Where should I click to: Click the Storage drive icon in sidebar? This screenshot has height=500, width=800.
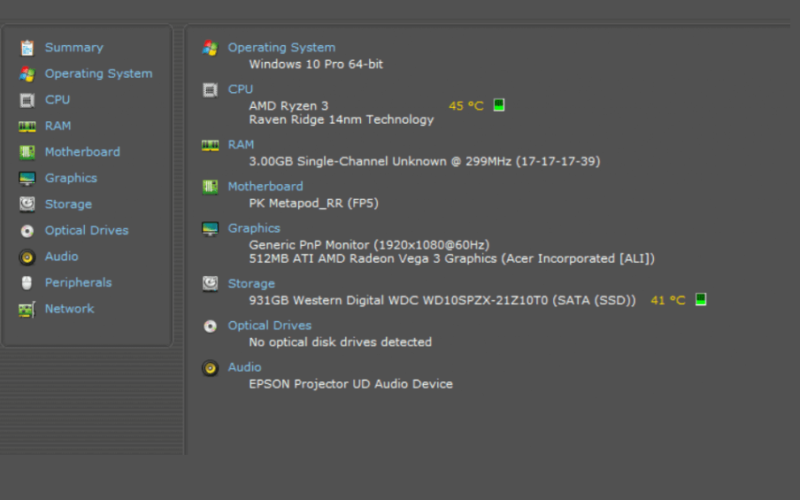[27, 204]
